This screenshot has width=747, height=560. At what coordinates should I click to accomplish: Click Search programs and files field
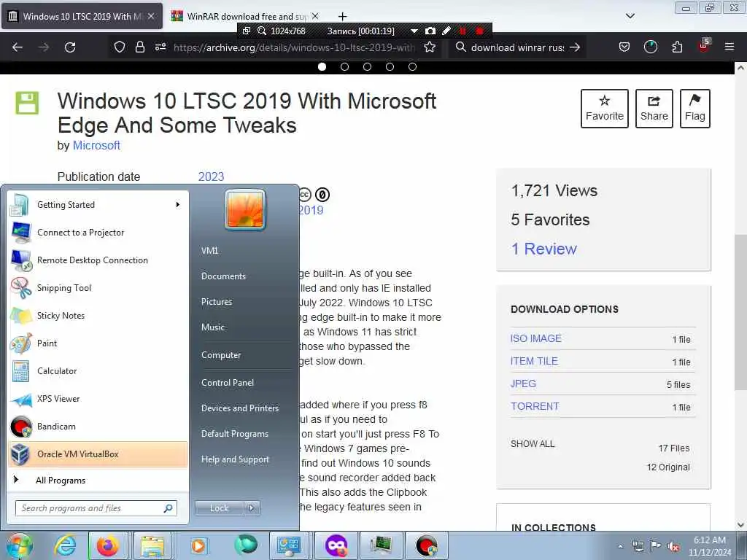(96, 508)
